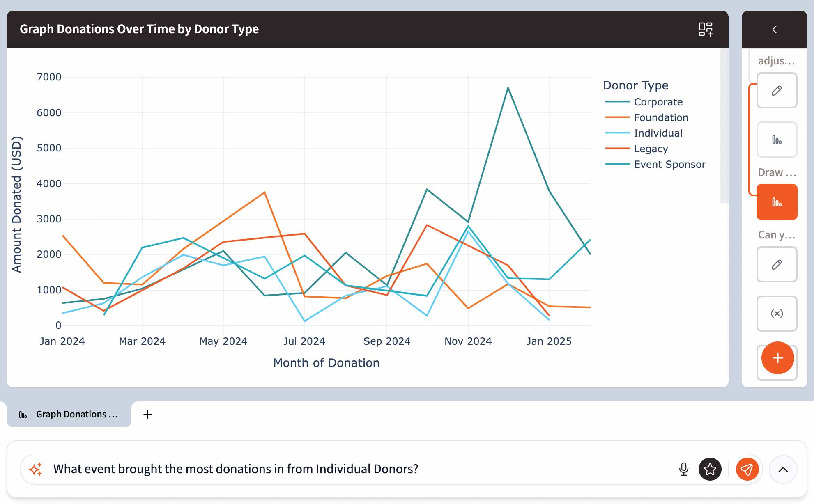Hide Event Sponsor series via legend
Viewport: 814px width, 504px height.
669,164
